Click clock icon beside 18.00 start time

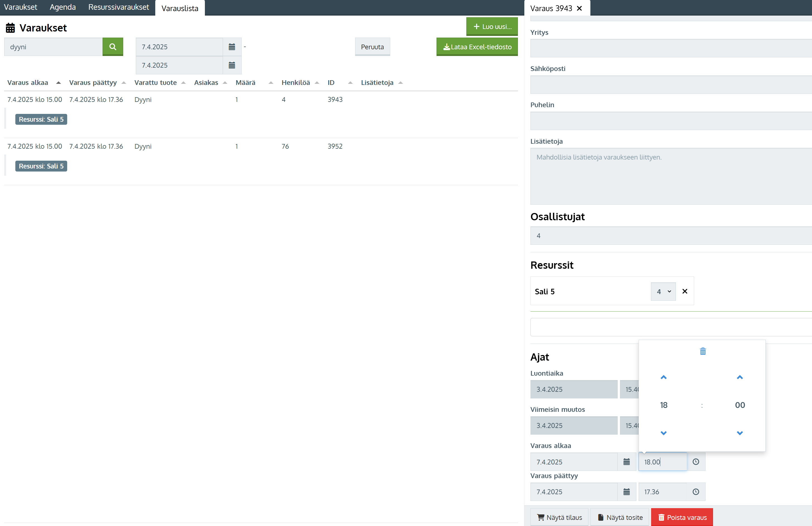click(696, 462)
